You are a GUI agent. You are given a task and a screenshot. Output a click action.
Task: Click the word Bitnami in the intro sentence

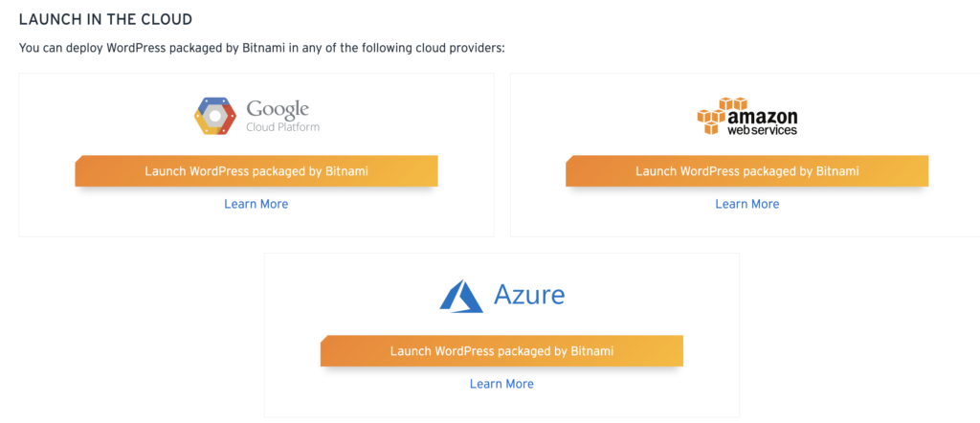pyautogui.click(x=263, y=48)
